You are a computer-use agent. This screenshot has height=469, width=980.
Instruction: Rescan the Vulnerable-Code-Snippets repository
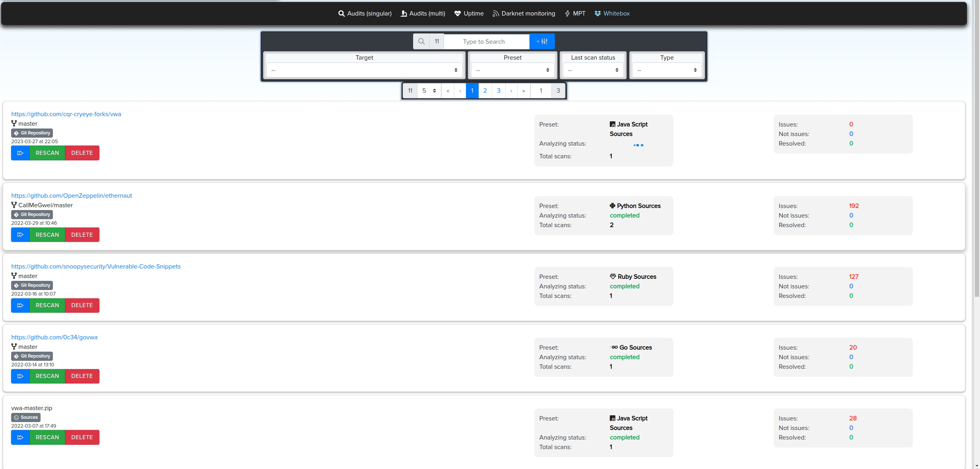(47, 305)
